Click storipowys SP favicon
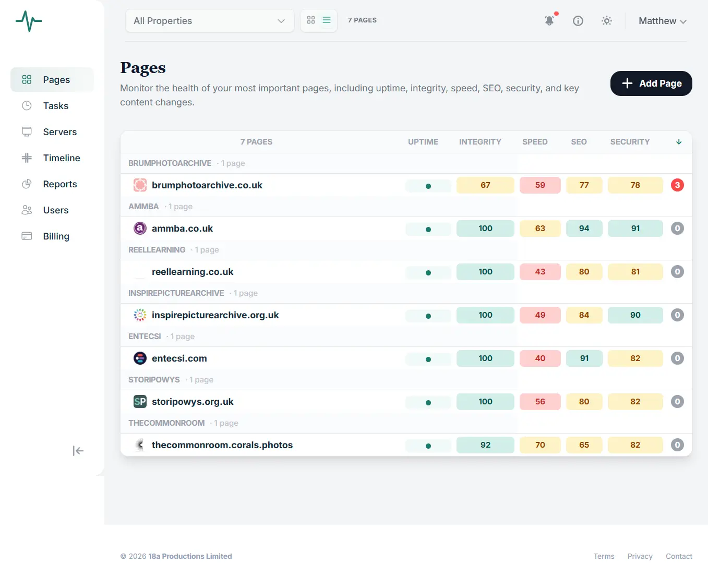The image size is (708, 588). point(140,401)
